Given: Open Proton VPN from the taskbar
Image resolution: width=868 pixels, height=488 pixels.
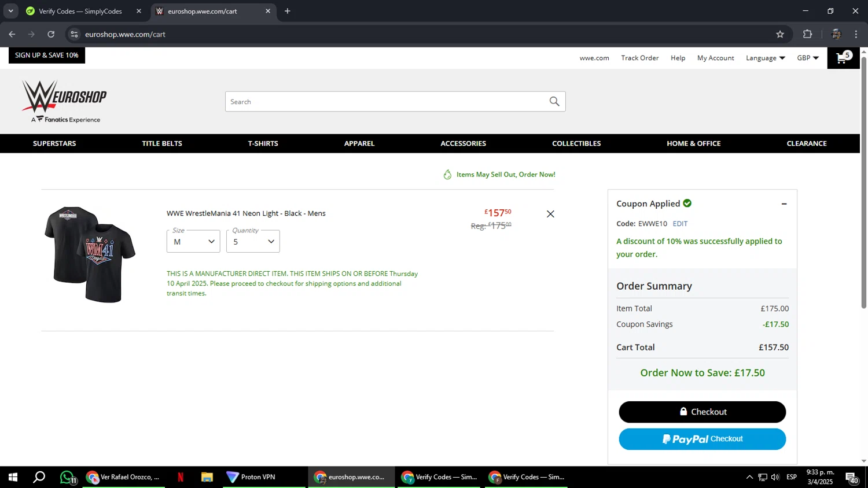Looking at the screenshot, I should [x=264, y=477].
